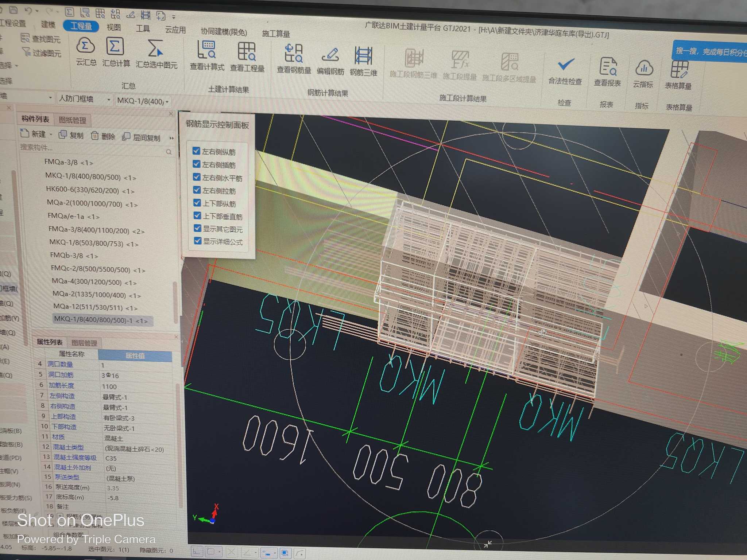
Task: Select MQa-2(1000/1000/700) component
Action: (x=92, y=204)
